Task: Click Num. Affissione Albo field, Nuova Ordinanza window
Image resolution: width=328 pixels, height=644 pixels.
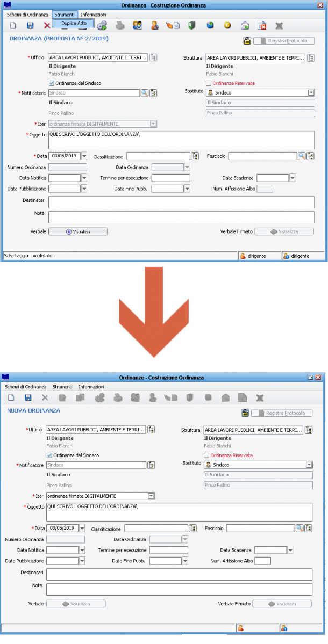Action: [262, 561]
